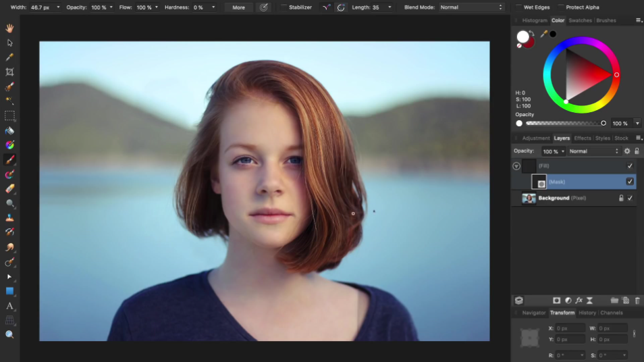Select the Zoom magnifier tool
The width and height of the screenshot is (644, 362).
click(9, 334)
